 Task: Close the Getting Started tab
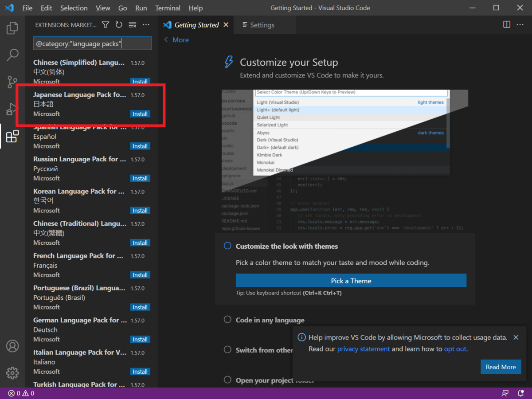point(226,25)
